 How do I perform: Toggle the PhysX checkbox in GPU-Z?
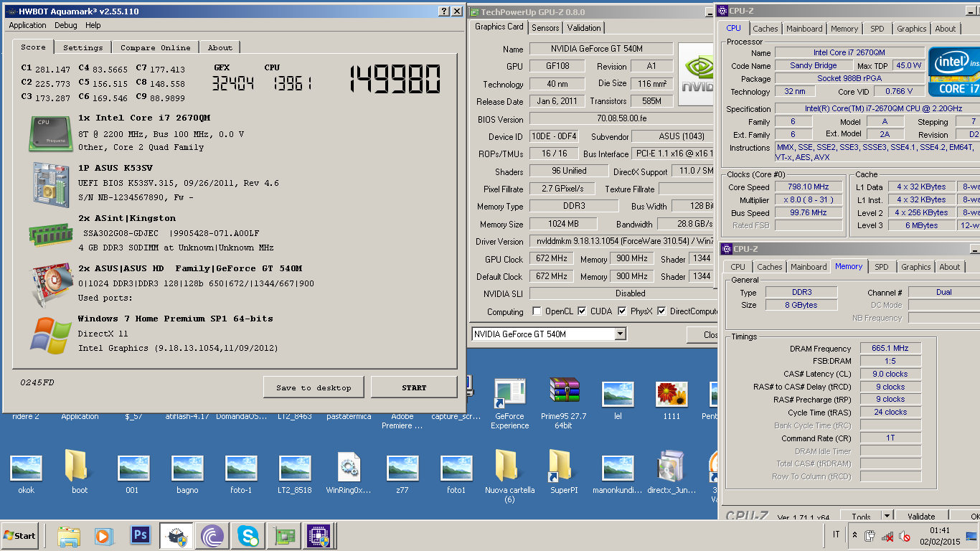point(622,311)
